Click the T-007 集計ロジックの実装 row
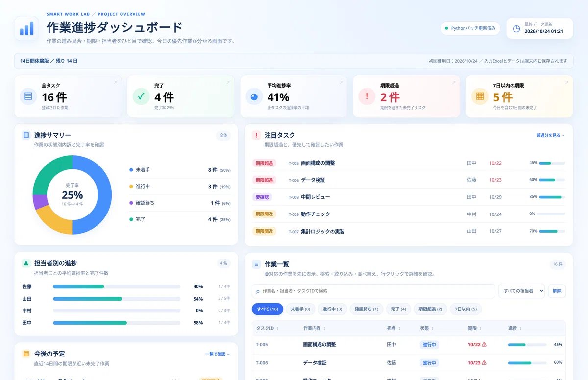This screenshot has height=380, width=588. (409, 231)
